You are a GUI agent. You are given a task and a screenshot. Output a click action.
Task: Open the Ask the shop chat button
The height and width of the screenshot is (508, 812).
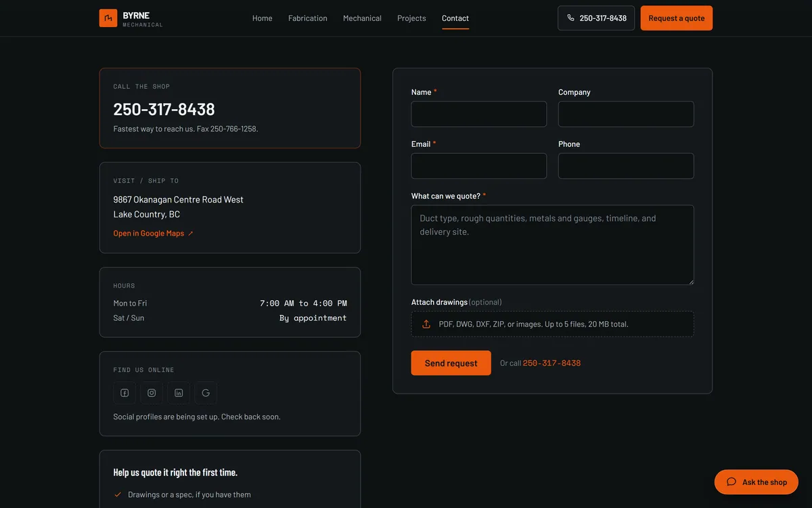click(757, 482)
